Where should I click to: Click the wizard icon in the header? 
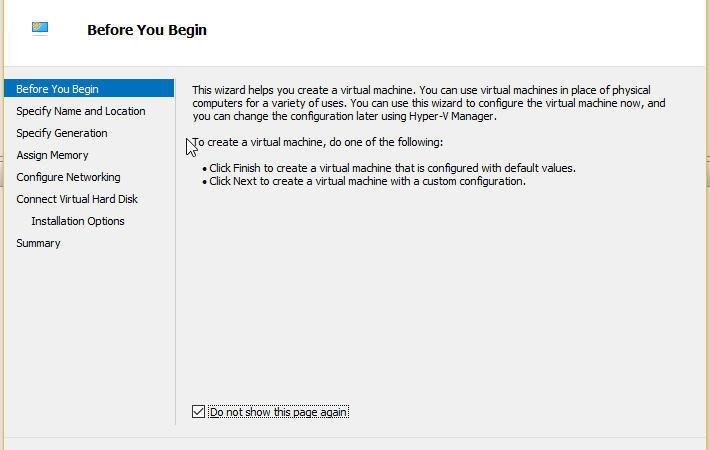(41, 27)
